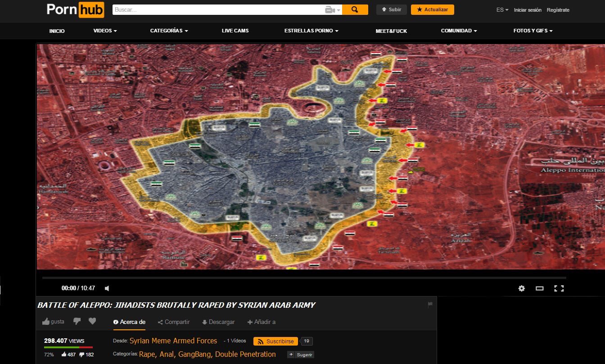Mute the video with the speaker icon
The height and width of the screenshot is (364, 605).
[107, 288]
